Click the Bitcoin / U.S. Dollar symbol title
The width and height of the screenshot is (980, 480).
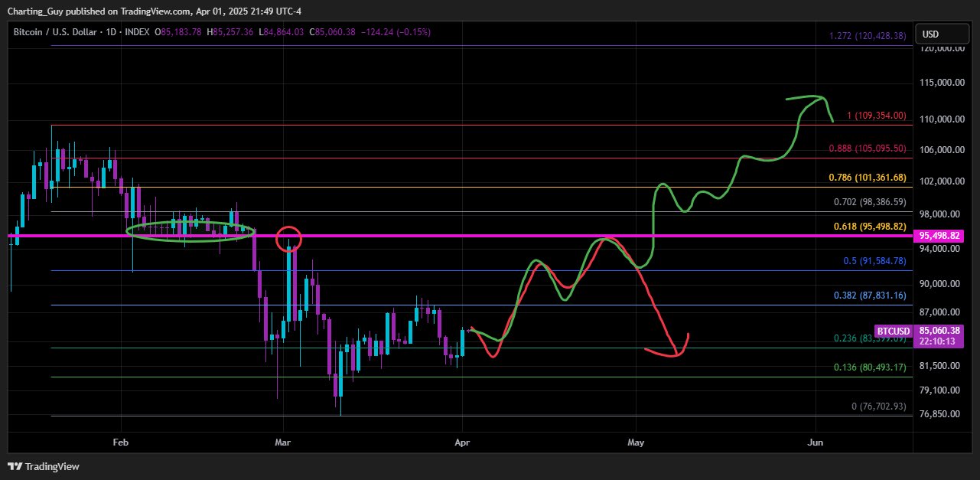(x=55, y=32)
